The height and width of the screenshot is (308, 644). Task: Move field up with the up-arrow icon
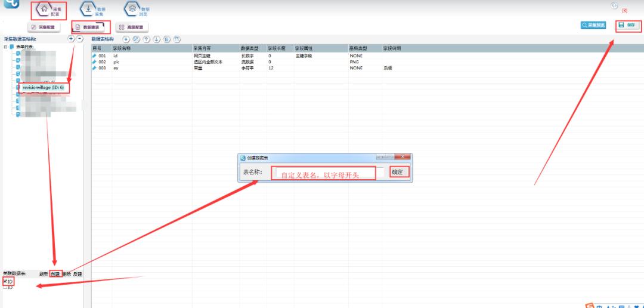point(146,39)
